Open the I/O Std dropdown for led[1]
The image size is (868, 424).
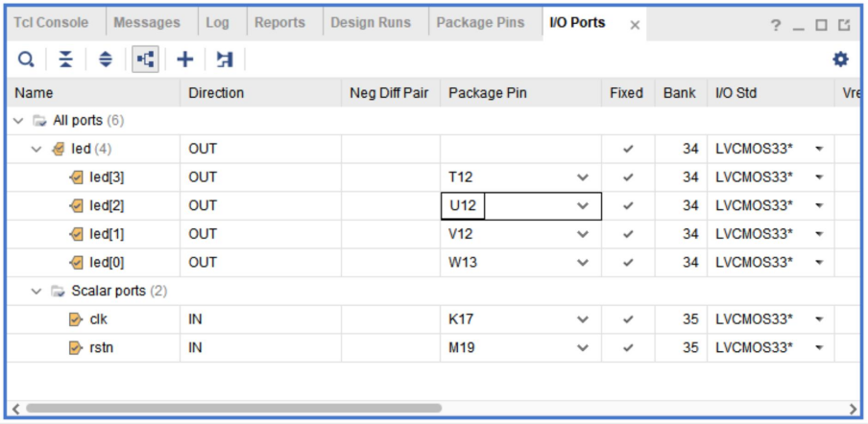pos(819,234)
